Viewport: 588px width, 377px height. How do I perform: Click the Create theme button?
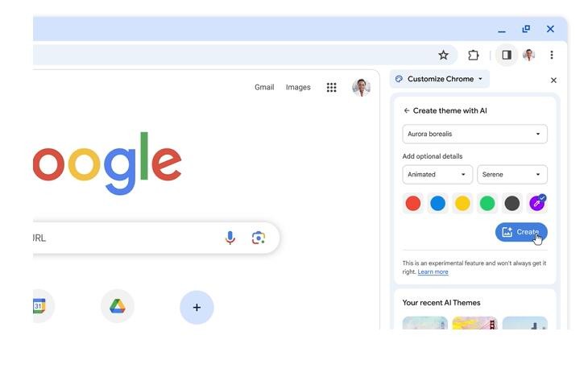521,232
